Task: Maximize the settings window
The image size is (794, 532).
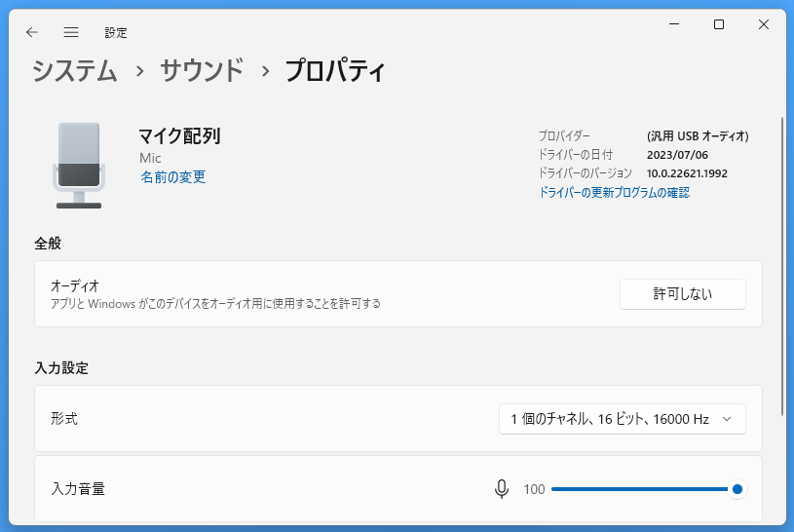Action: tap(719, 24)
